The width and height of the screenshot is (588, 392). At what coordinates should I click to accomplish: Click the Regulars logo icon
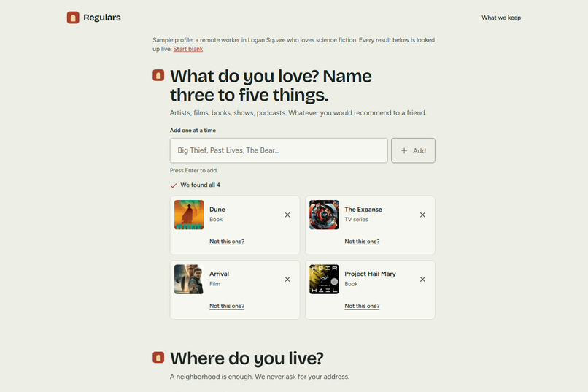[73, 18]
